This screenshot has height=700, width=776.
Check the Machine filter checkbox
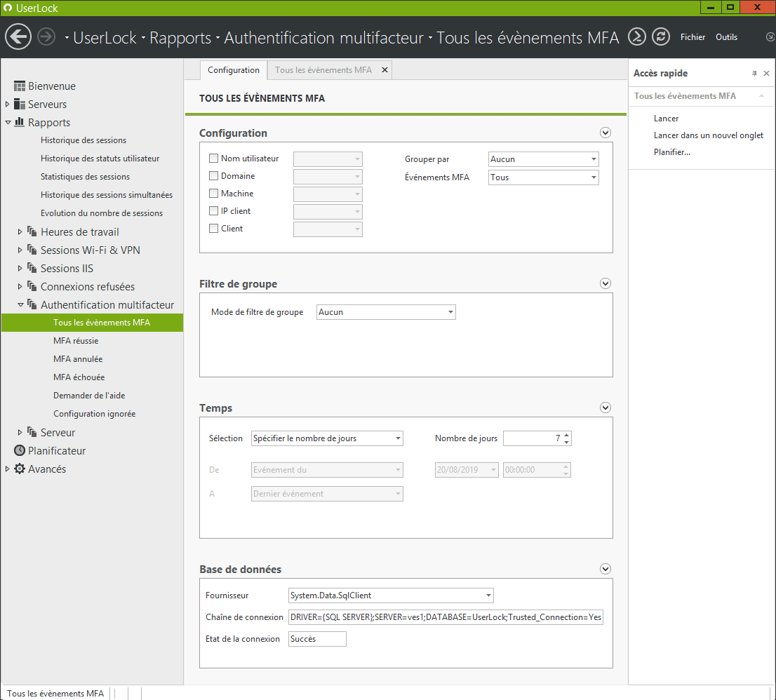tap(214, 194)
